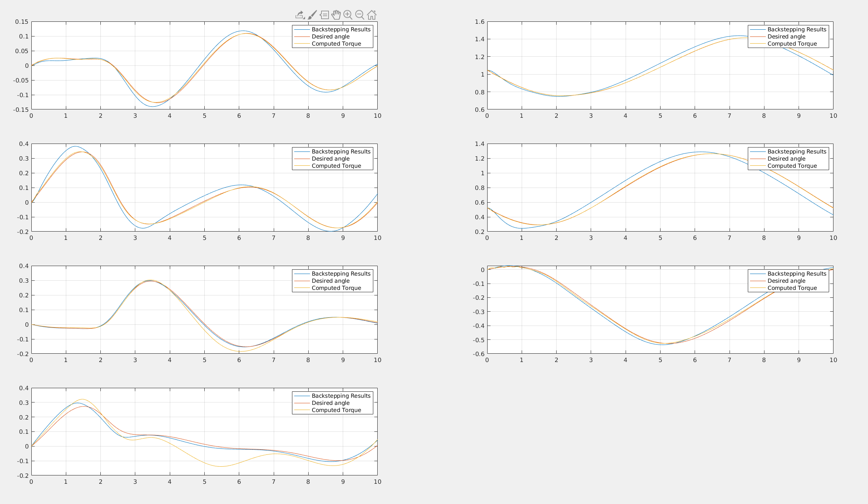The width and height of the screenshot is (868, 504).
Task: Click Computed Torque in third-right legend
Action: tap(792, 288)
